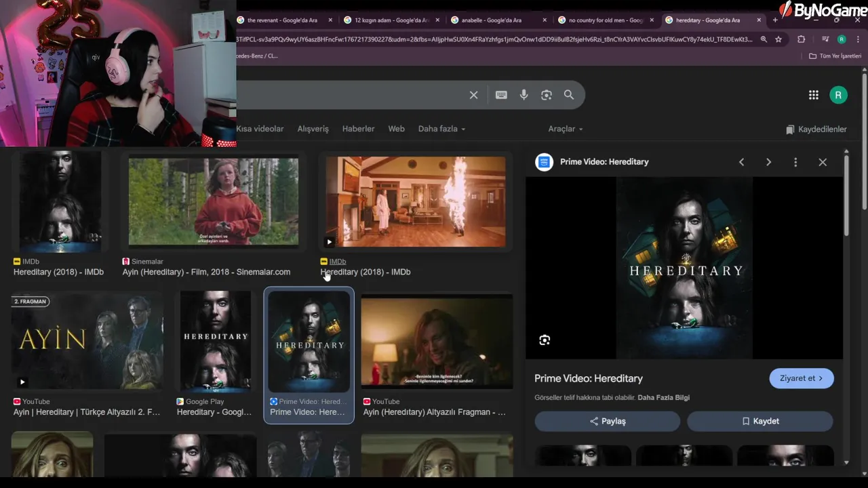The image size is (868, 488).
Task: Open the Google account avatar R
Action: [x=838, y=95]
